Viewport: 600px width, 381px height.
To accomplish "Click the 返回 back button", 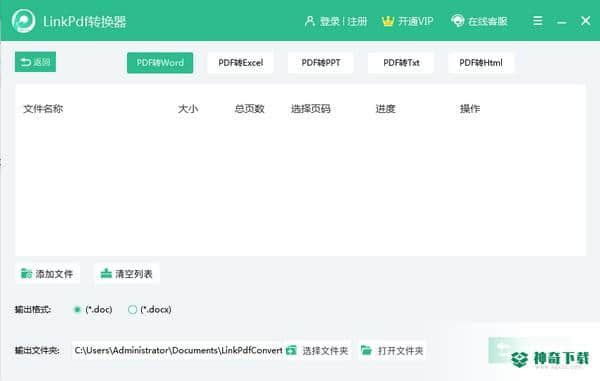I will [35, 62].
